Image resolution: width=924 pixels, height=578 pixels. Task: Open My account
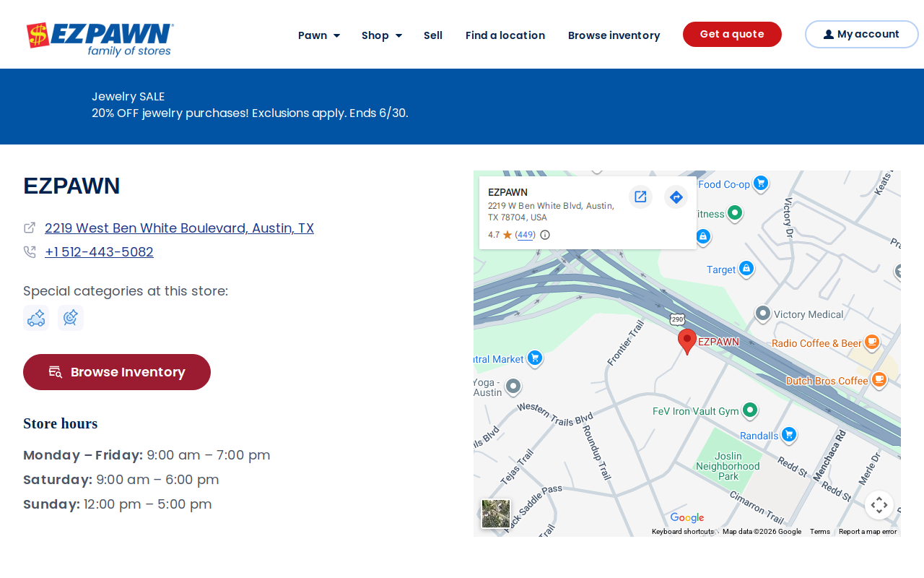(x=862, y=35)
